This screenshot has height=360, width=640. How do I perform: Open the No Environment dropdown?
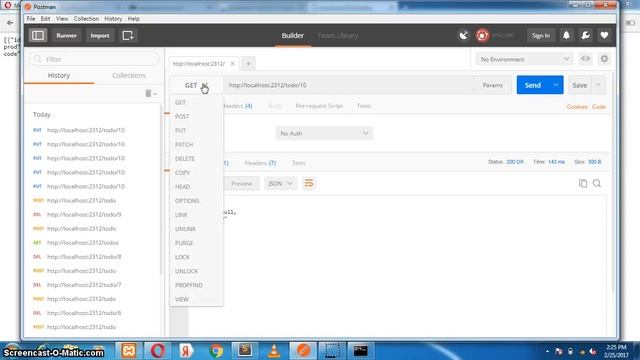tap(524, 59)
